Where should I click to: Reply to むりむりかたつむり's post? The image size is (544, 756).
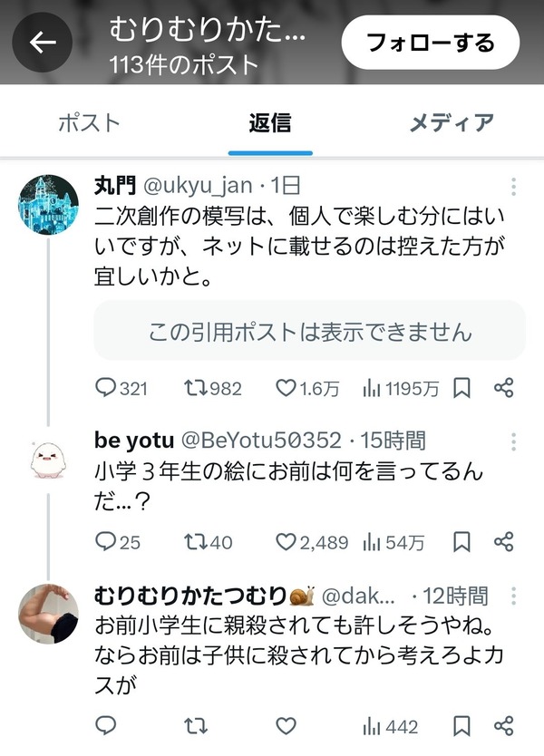tap(105, 725)
